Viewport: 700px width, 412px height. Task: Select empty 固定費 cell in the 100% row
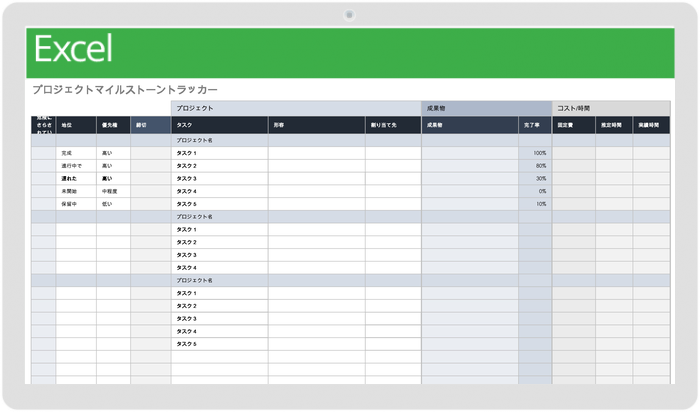click(574, 153)
